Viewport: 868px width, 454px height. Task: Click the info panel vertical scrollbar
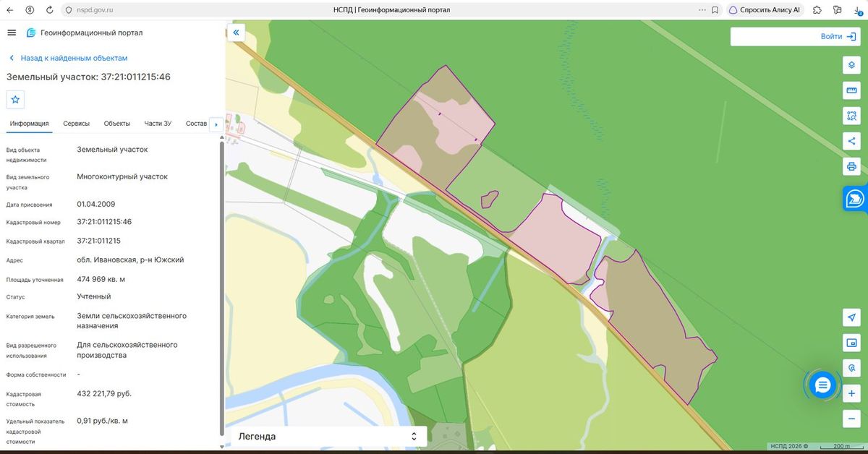coord(221,289)
